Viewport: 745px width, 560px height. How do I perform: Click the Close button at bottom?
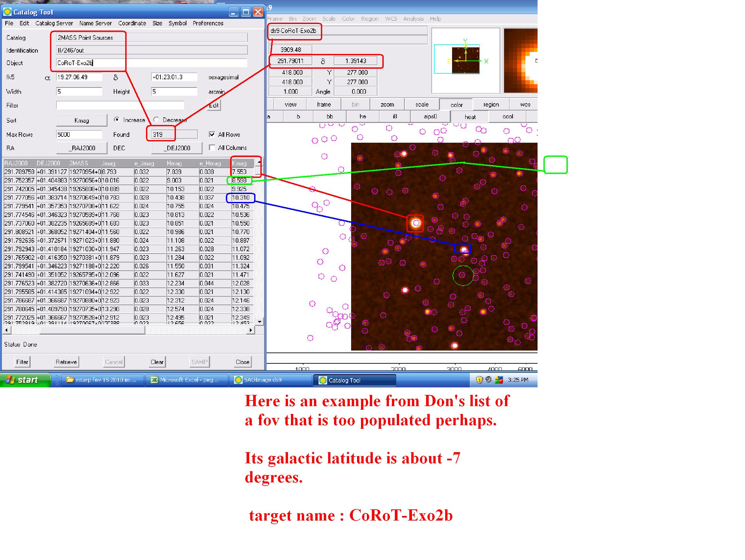[x=243, y=362]
